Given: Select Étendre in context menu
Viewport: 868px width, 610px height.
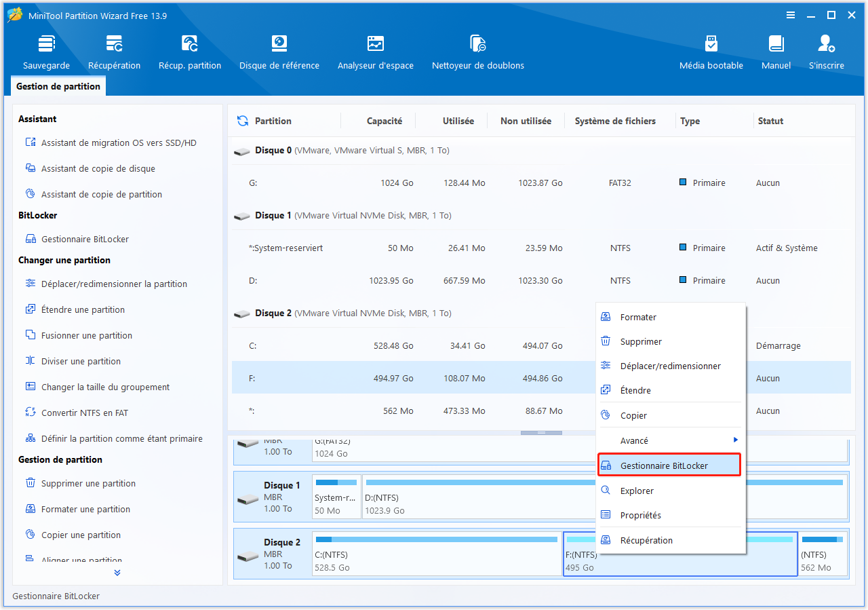Looking at the screenshot, I should pyautogui.click(x=670, y=390).
